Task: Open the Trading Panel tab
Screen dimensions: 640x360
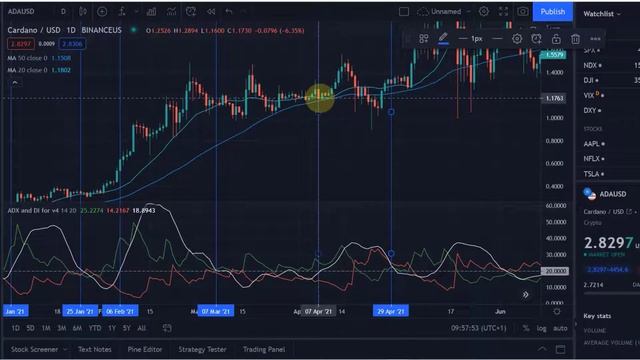Action: (264, 349)
